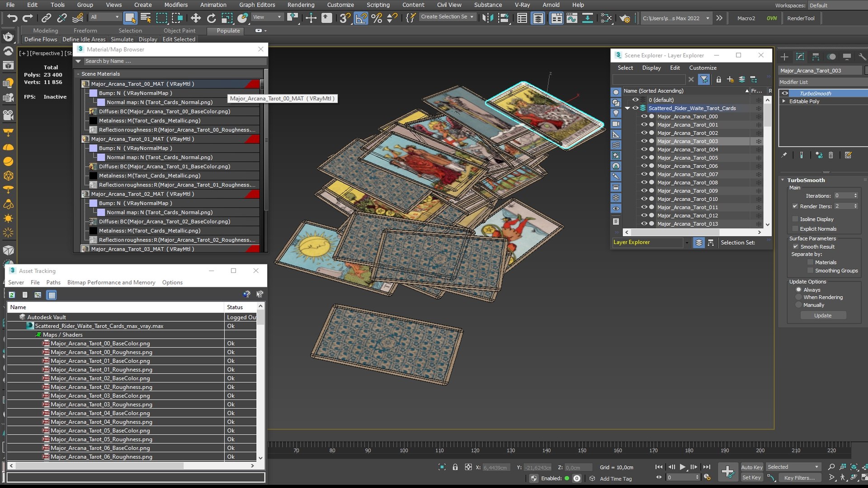Screen dimensions: 868x488
Task: Collapse the Scene Materials group
Action: point(78,74)
